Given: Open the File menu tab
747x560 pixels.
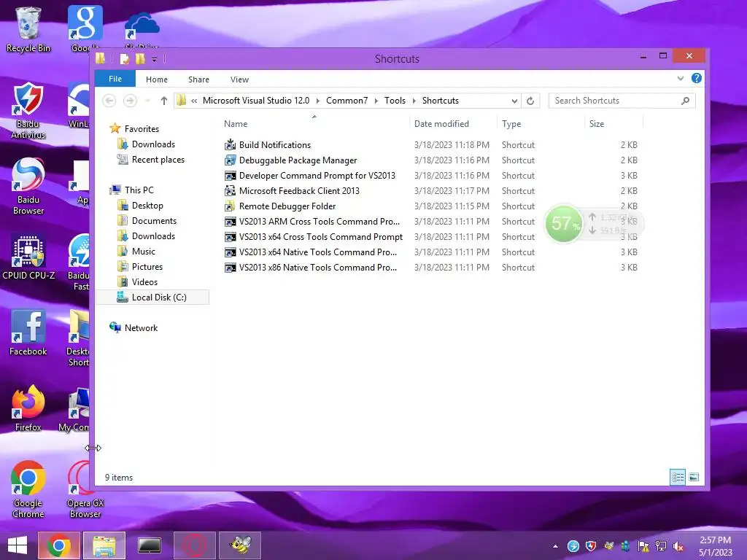Looking at the screenshot, I should [x=115, y=79].
